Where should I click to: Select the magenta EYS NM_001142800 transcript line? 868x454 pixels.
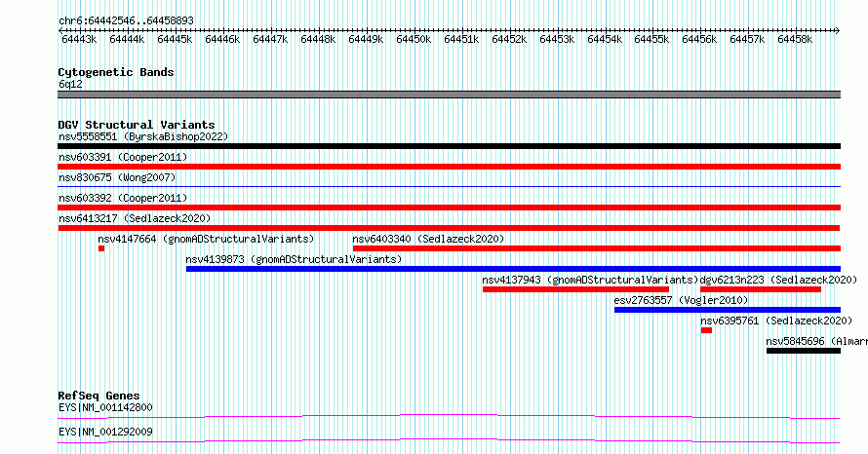pos(449,416)
